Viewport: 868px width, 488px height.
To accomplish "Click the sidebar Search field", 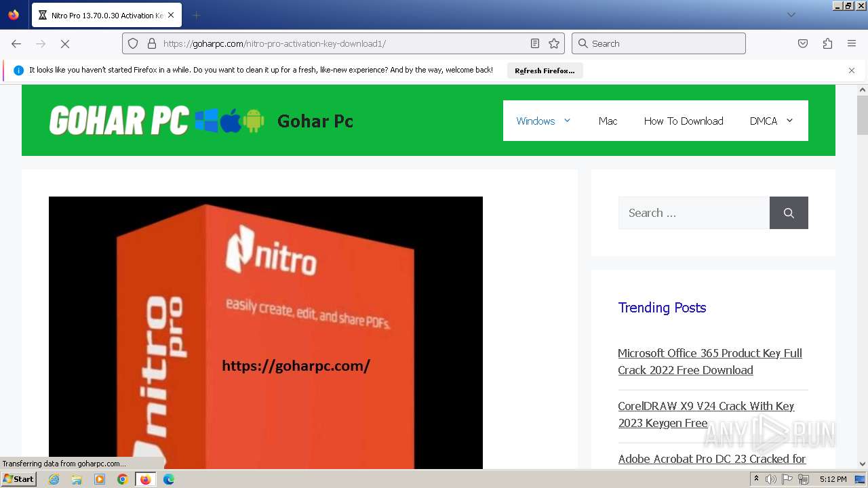I will (x=694, y=213).
